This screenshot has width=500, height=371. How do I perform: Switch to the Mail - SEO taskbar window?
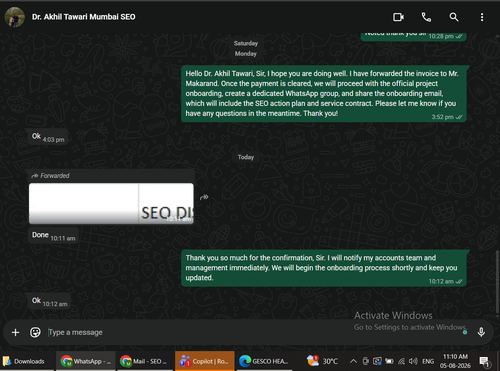[x=145, y=361]
